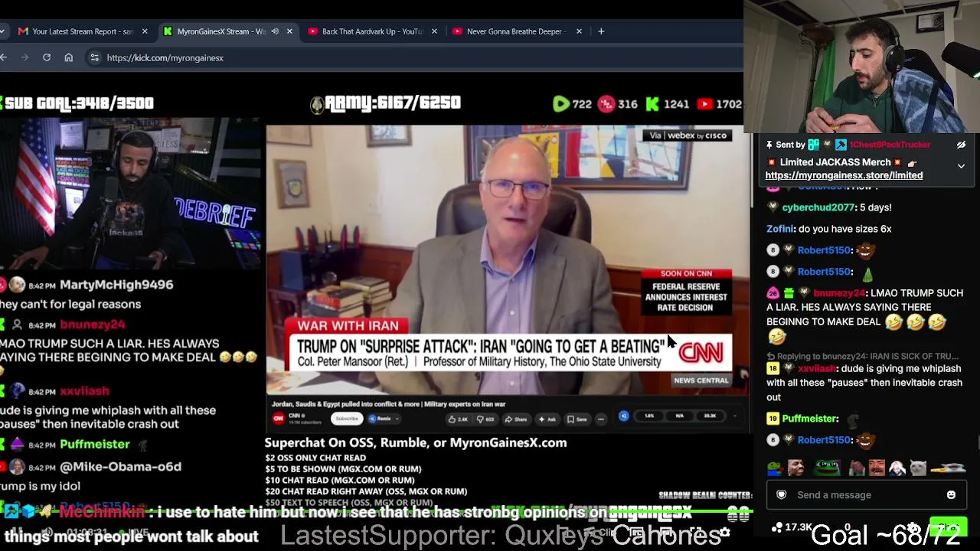The width and height of the screenshot is (980, 551).
Task: Click Subscribe under the CNN video
Action: (x=347, y=419)
